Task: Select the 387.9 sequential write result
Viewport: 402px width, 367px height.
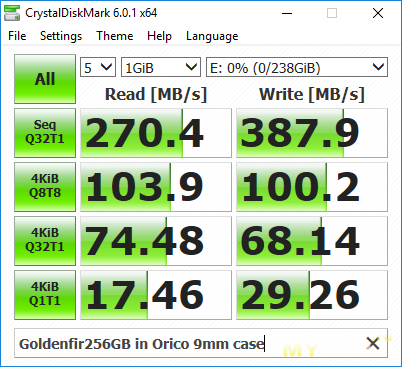Action: pyautogui.click(x=312, y=133)
